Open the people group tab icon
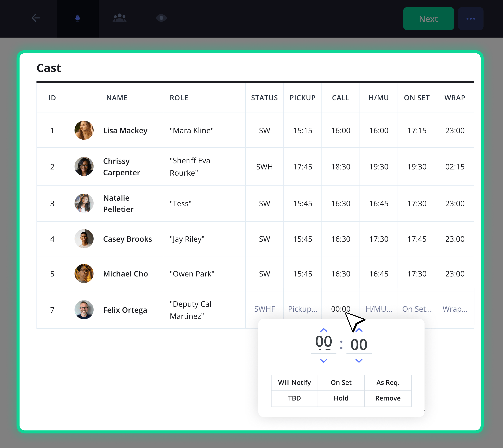Image resolution: width=503 pixels, height=448 pixels. tap(119, 18)
